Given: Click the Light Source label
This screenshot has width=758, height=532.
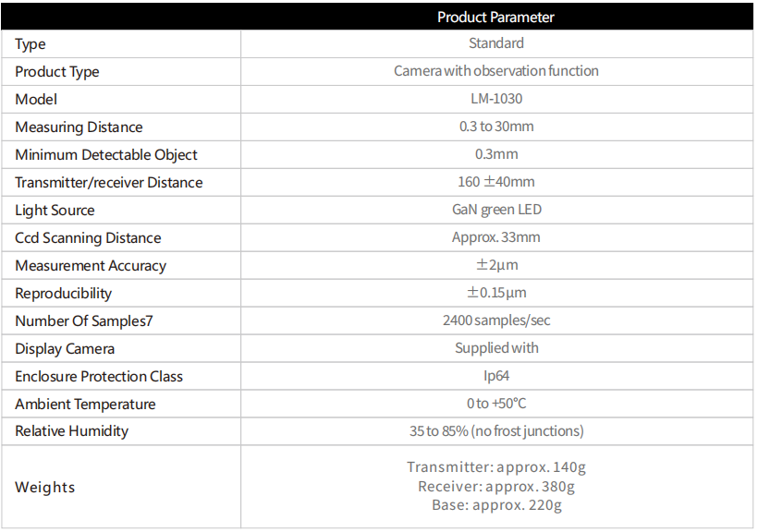Looking at the screenshot, I should (x=55, y=211).
